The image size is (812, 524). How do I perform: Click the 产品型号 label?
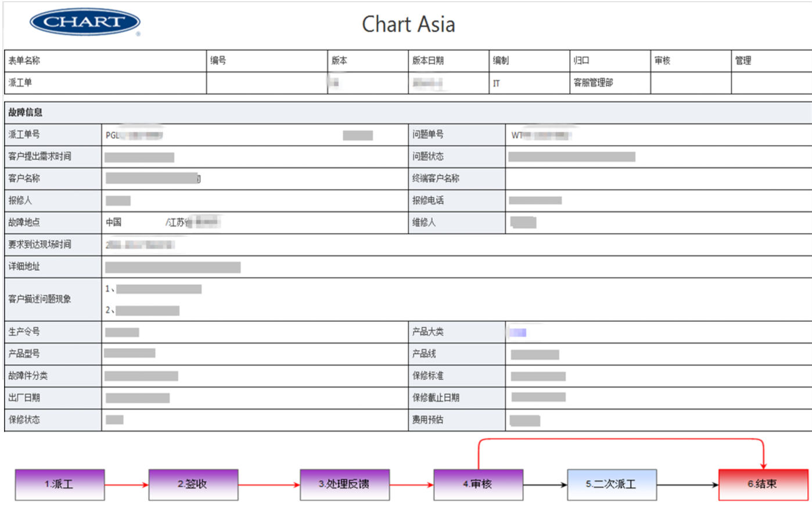(24, 354)
